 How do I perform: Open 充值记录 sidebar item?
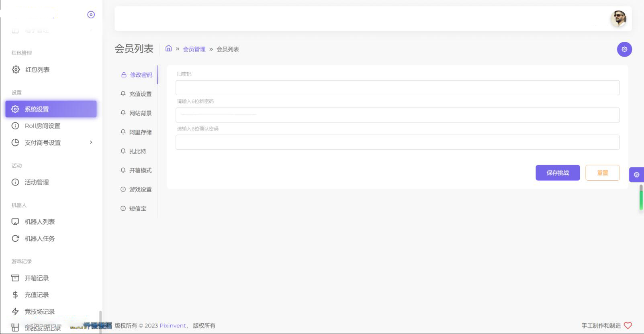pos(51,295)
